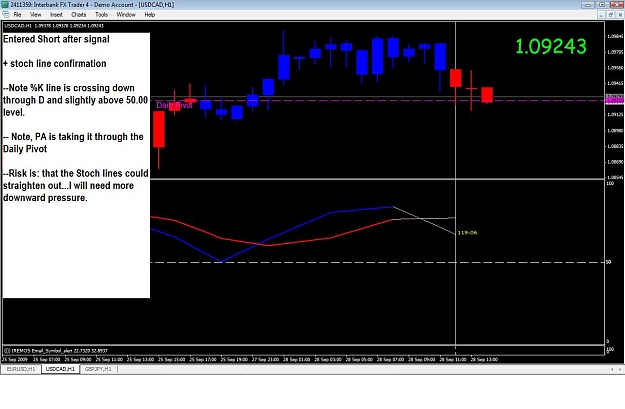
Task: Click the Interbank FX Trader title bar icon
Action: click(4, 4)
